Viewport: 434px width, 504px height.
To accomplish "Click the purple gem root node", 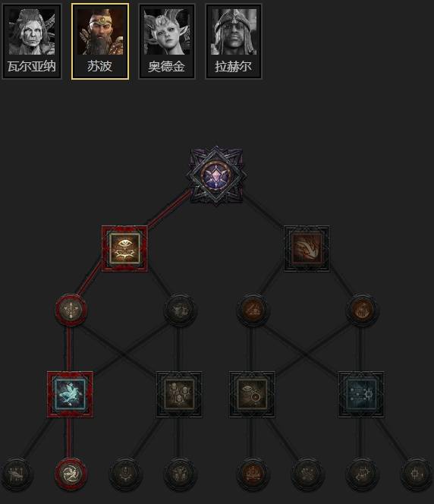I will (216, 175).
